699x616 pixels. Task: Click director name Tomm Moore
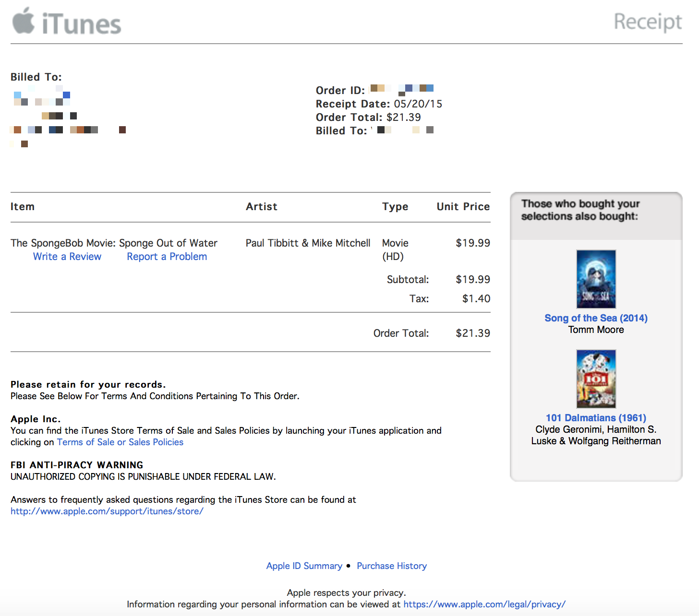coord(596,330)
